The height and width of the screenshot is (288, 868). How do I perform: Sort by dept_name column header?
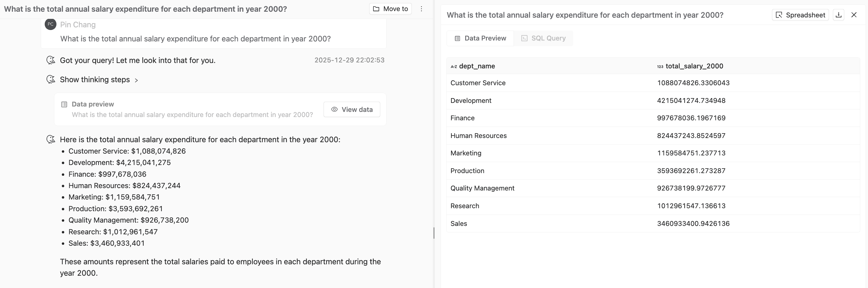476,66
